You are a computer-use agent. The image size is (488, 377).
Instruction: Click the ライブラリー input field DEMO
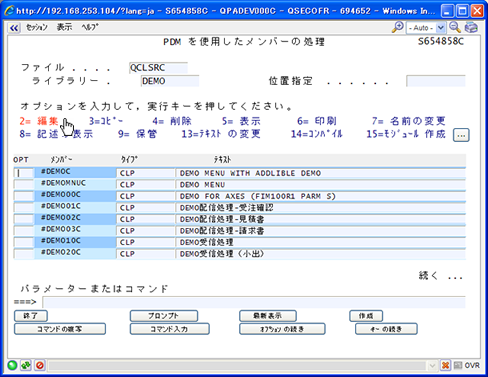pyautogui.click(x=170, y=81)
